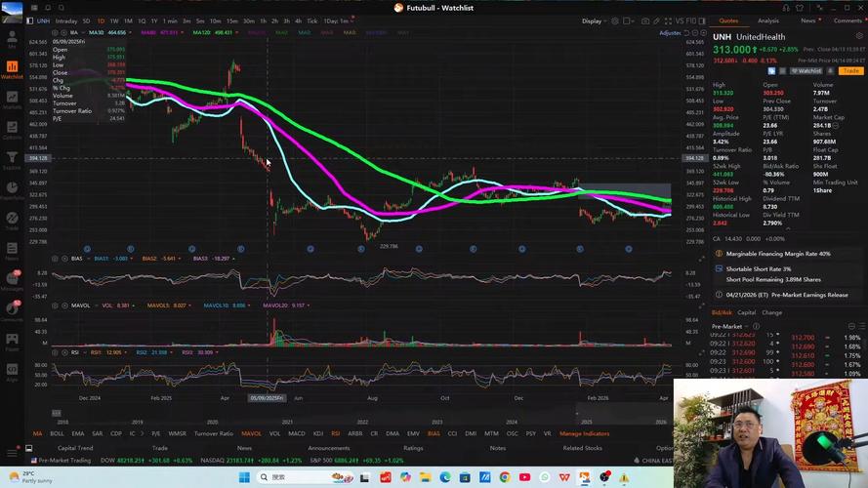The image size is (868, 488).
Task: Collapse quote details chevron under Div Yield
Action: click(x=788, y=229)
